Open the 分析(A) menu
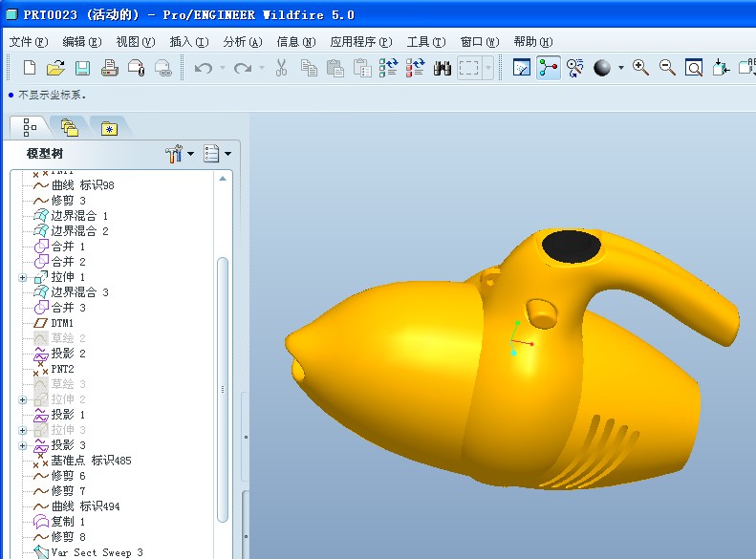 click(x=243, y=42)
